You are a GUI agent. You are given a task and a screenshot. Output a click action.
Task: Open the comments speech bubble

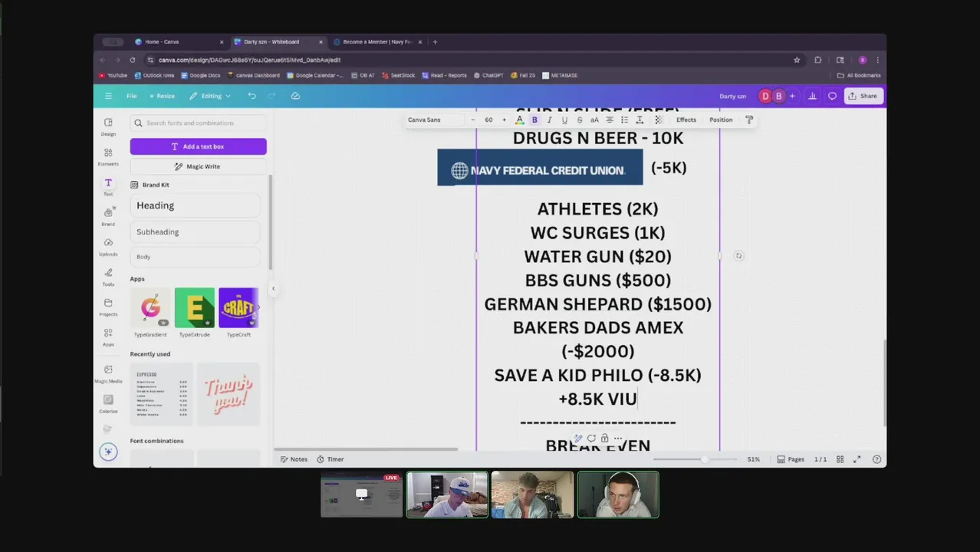[832, 96]
